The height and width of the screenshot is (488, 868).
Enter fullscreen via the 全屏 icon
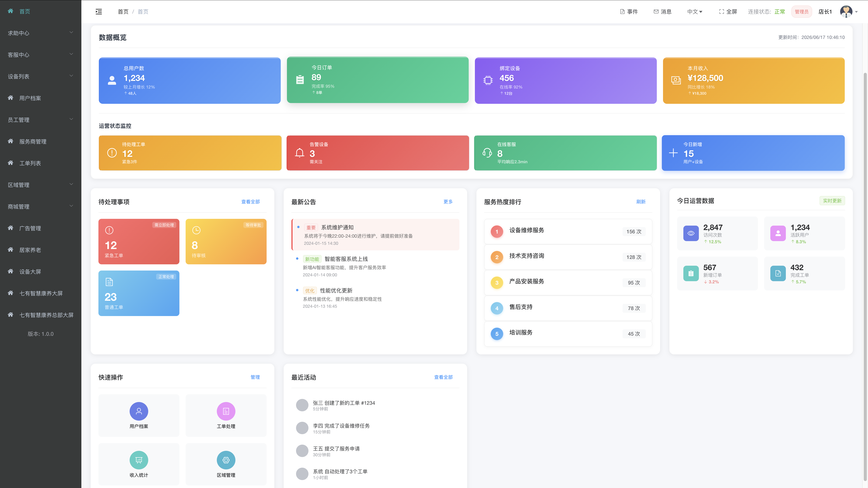click(x=721, y=12)
